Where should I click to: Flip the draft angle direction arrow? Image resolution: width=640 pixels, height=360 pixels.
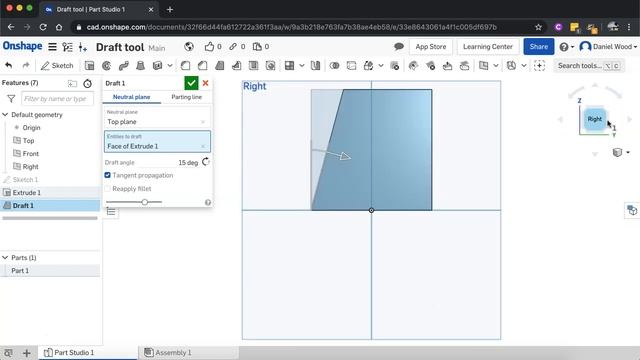click(206, 162)
